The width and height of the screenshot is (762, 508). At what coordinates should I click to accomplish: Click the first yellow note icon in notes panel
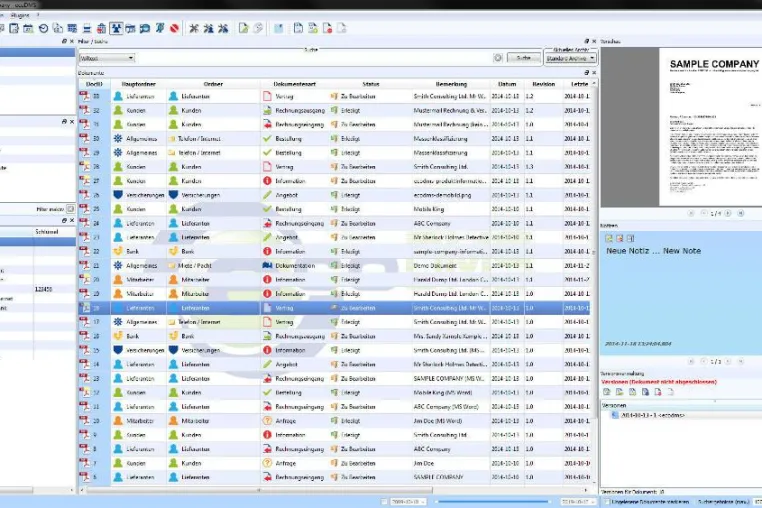[x=609, y=238]
